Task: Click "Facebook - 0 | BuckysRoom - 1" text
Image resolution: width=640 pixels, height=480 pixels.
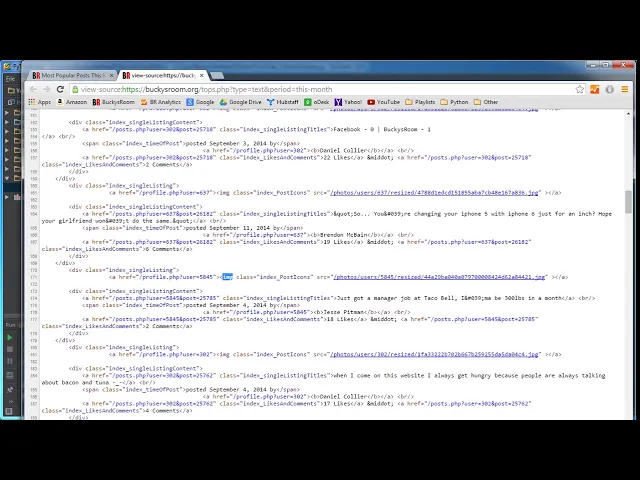Action: tap(382, 129)
